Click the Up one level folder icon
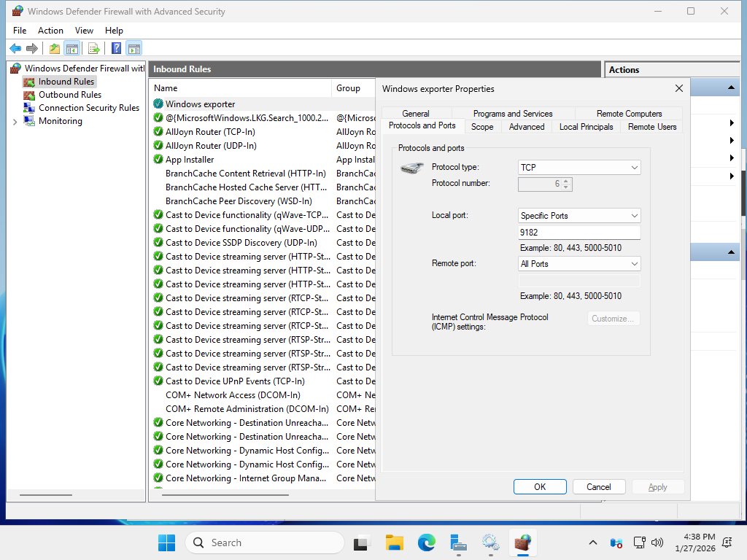This screenshot has height=560, width=747. pyautogui.click(x=54, y=49)
